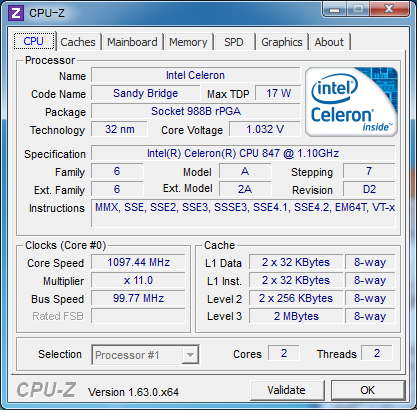Viewport: 417px width, 410px height.
Task: Click the L1 Data '8-way' associativity
Action: 370,262
